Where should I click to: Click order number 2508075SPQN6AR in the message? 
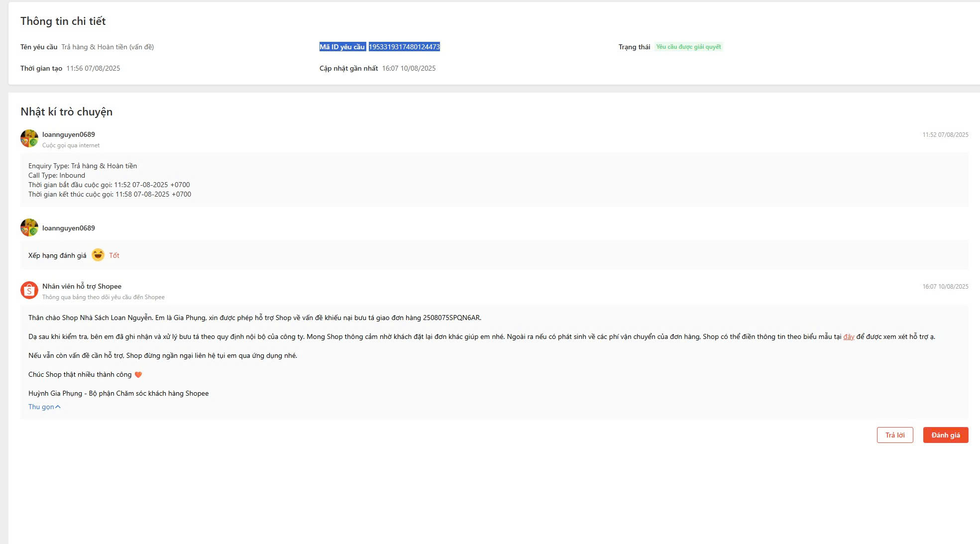pyautogui.click(x=451, y=318)
